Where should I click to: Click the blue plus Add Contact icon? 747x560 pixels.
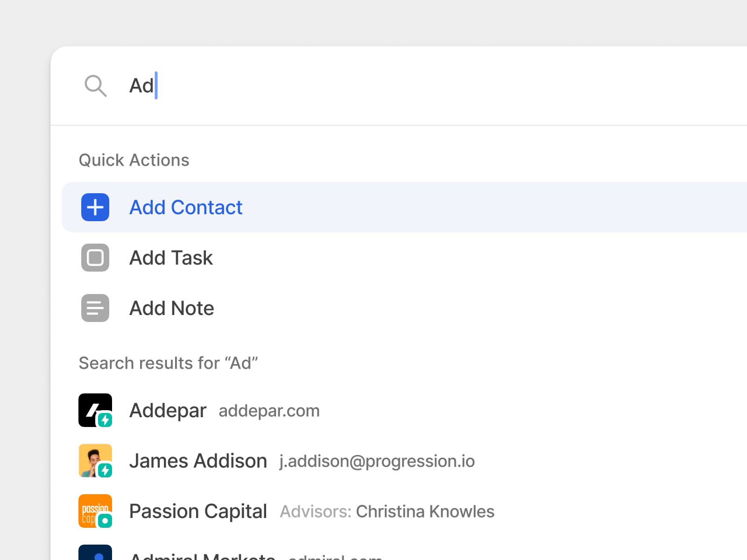pos(95,207)
